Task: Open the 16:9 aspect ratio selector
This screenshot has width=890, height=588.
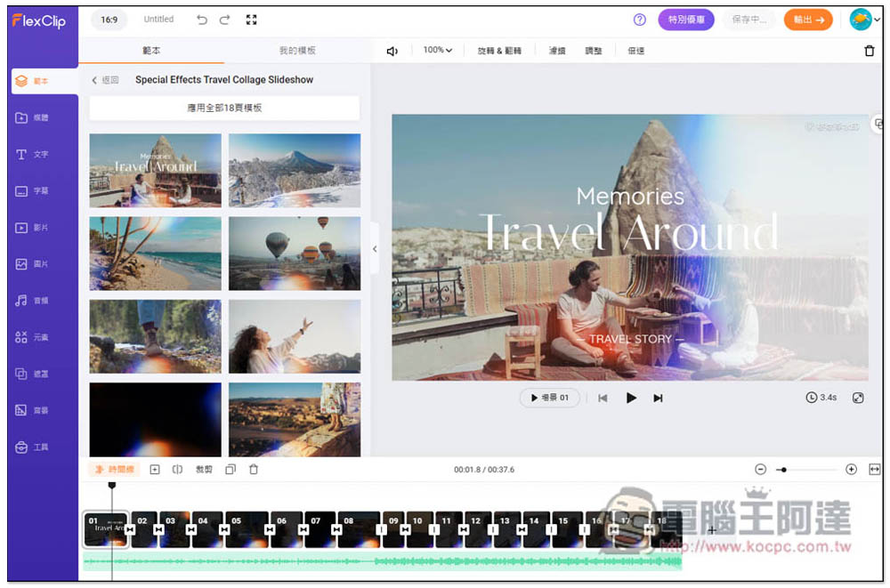Action: click(109, 20)
